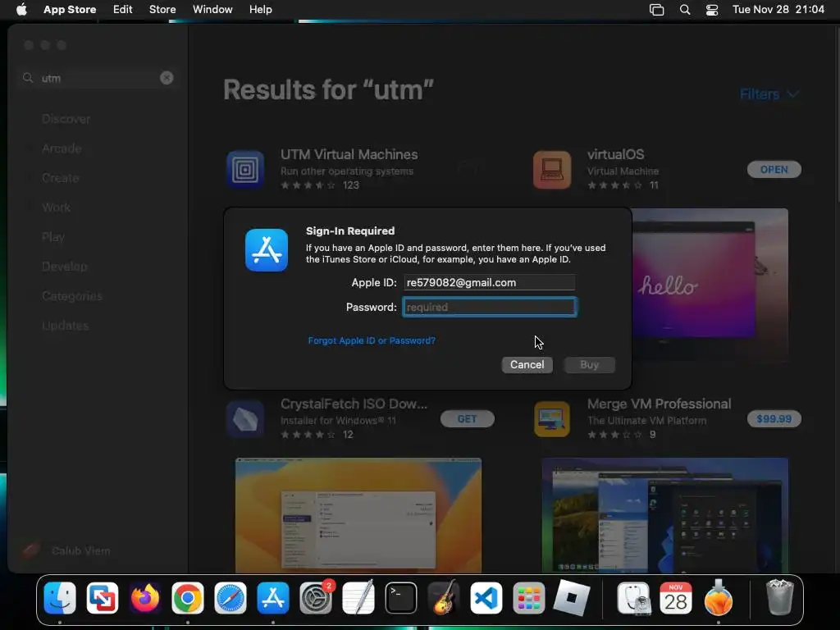Click the $99.99 price button
Viewport: 840px width, 630px height.
pyautogui.click(x=774, y=419)
